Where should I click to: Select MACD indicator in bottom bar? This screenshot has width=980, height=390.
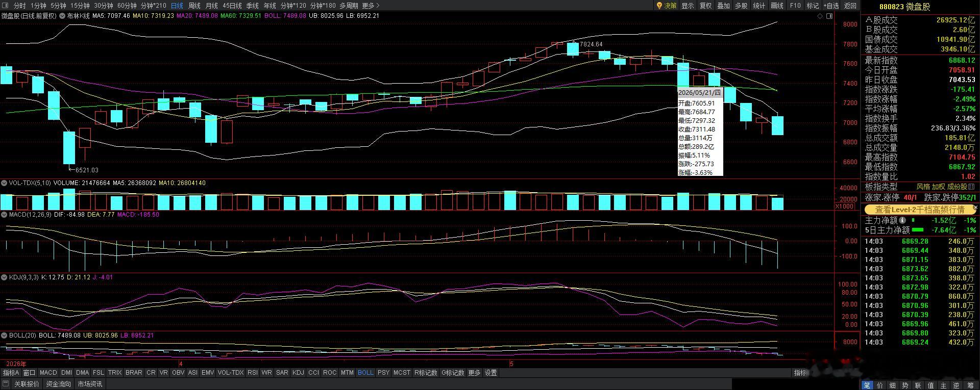48,373
